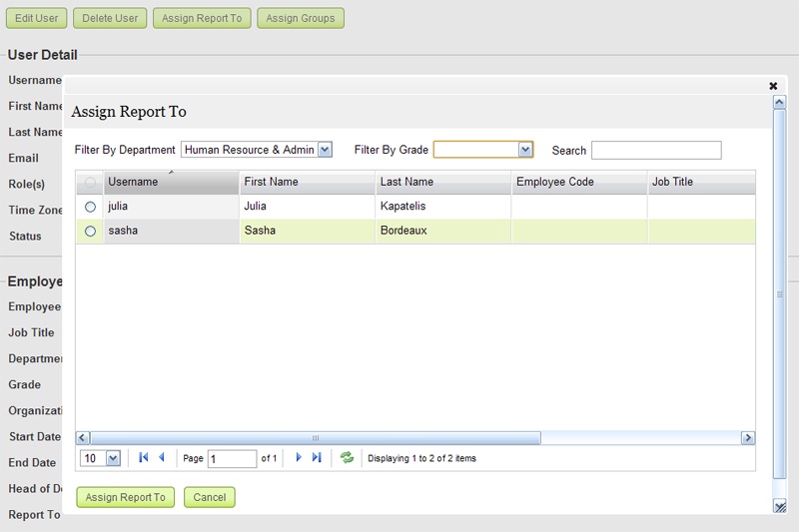Focus the Search text field
Viewport: 799px width, 532px height.
(x=656, y=150)
